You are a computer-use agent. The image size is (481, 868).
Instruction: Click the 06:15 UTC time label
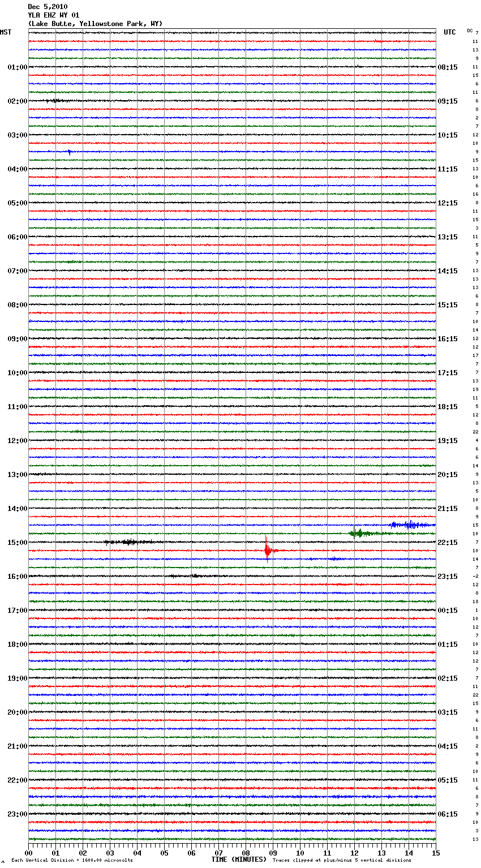click(x=448, y=814)
